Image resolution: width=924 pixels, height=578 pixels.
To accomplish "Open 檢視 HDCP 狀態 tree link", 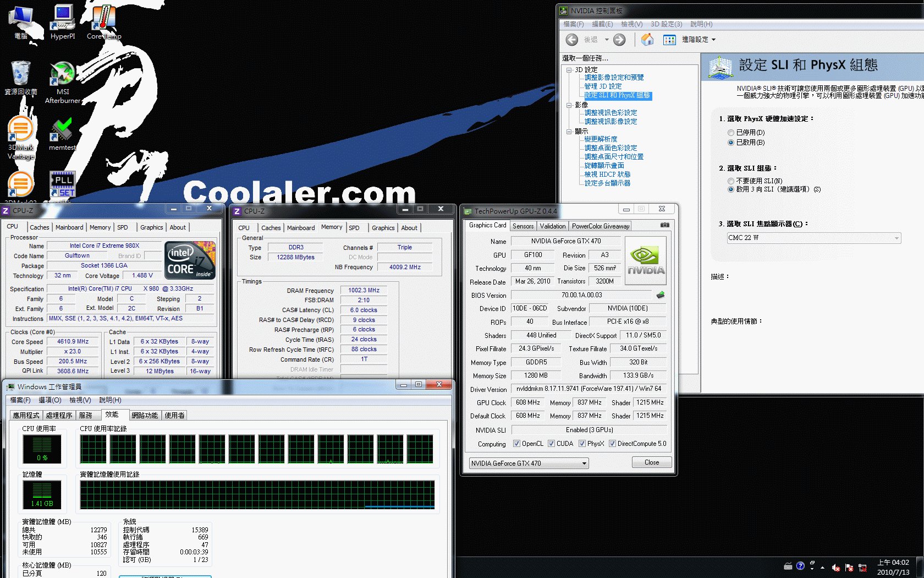I will click(x=607, y=175).
